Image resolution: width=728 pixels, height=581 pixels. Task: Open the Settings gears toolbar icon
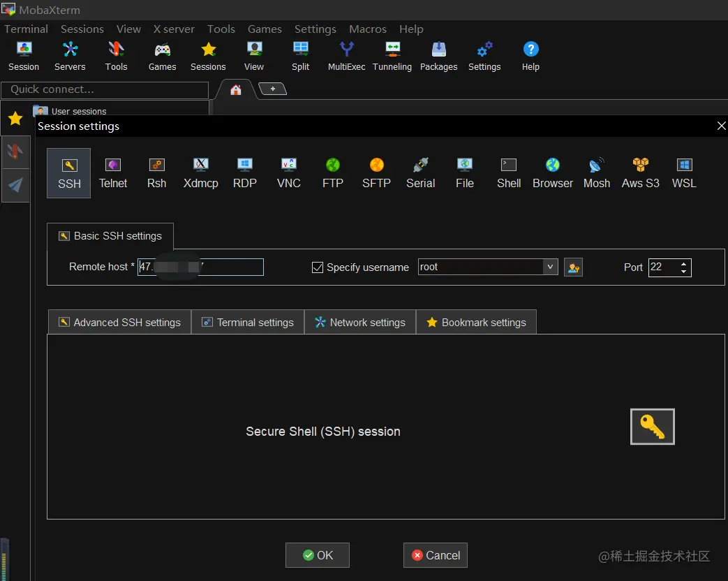pos(484,56)
